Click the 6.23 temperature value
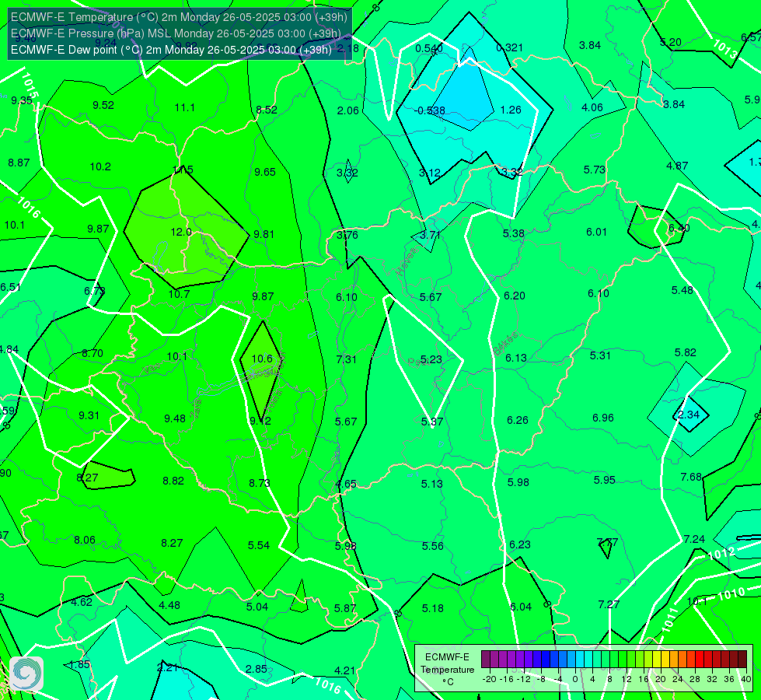Screen dimensions: 761x700 coord(520,544)
